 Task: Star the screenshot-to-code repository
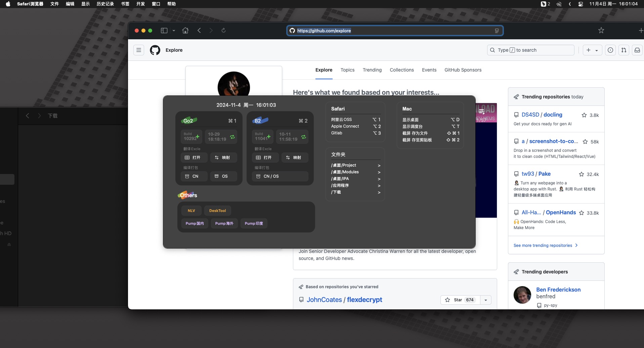[585, 142]
